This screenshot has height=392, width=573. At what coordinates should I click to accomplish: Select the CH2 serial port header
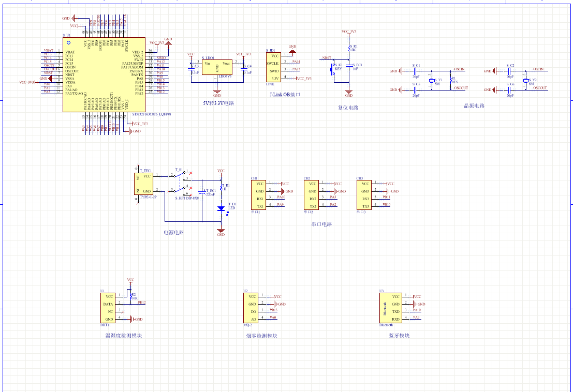pos(311,195)
